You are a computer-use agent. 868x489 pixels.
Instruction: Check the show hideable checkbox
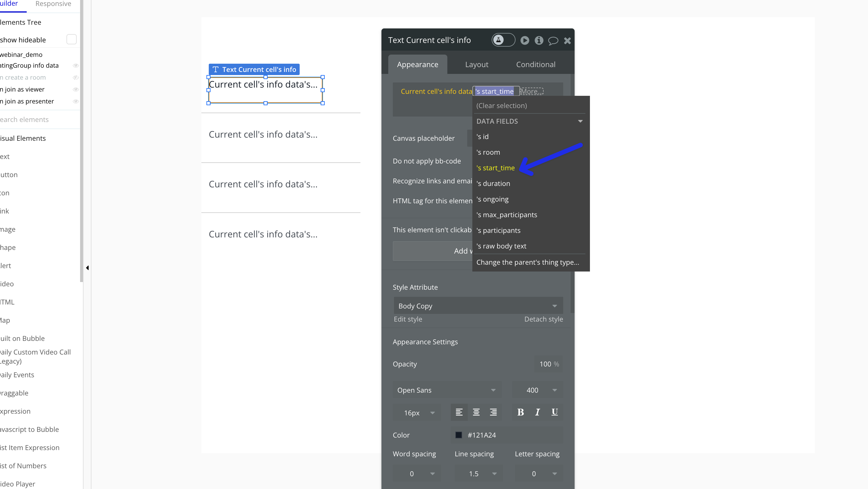[72, 40]
